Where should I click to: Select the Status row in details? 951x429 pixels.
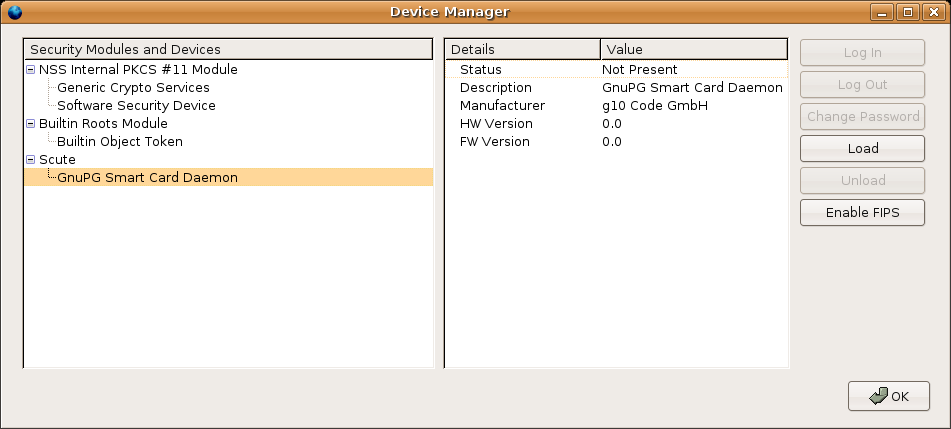coord(481,70)
